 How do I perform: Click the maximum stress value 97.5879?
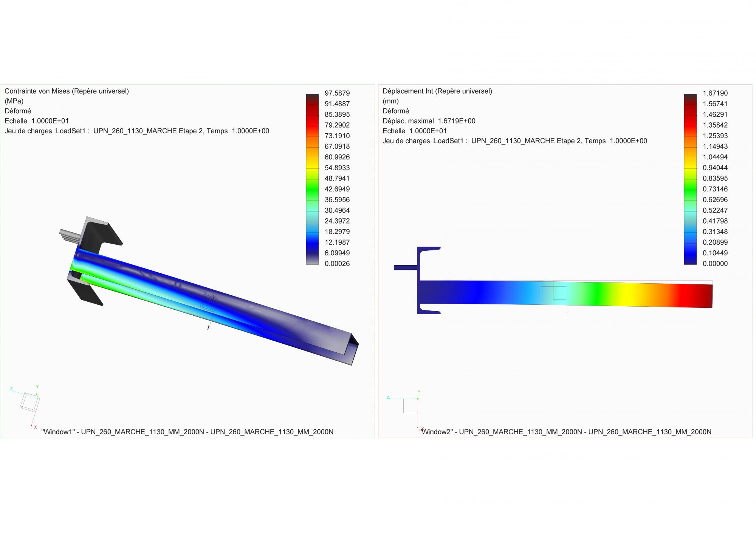[337, 93]
